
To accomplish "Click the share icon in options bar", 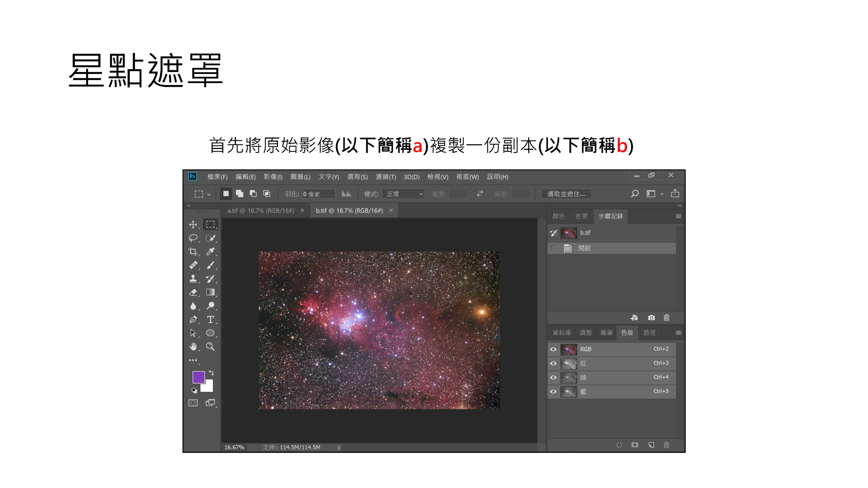I will click(675, 193).
